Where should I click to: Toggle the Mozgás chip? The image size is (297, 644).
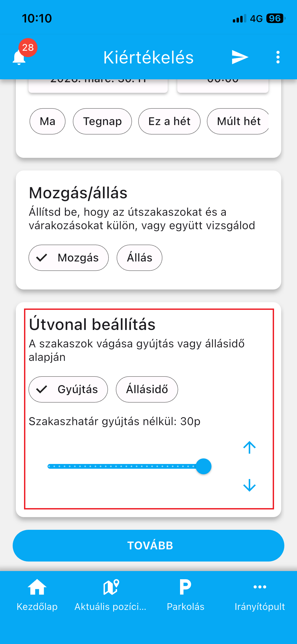(x=69, y=258)
